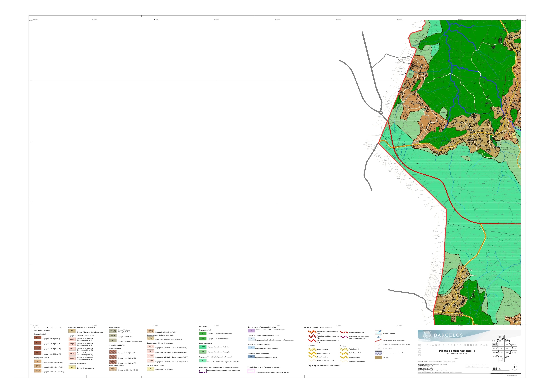Click the 83-3 sheet in index grid

click(501, 360)
